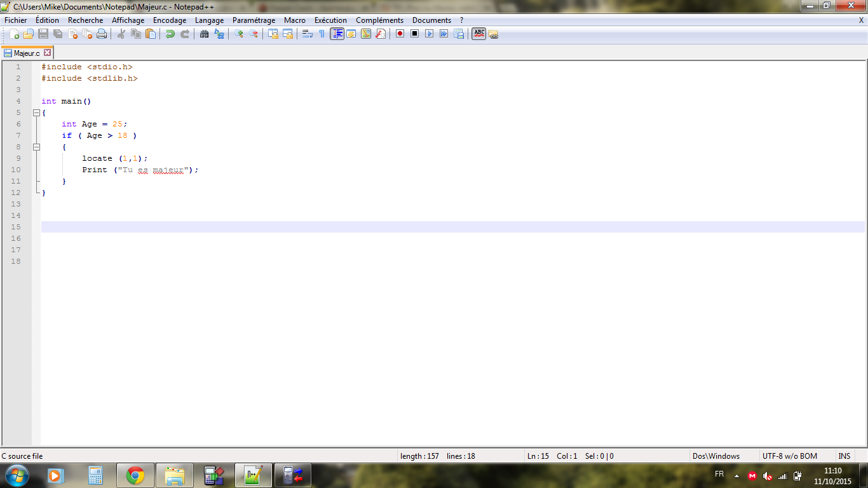The height and width of the screenshot is (488, 868).
Task: Open Find with binoculars icon
Action: point(204,34)
